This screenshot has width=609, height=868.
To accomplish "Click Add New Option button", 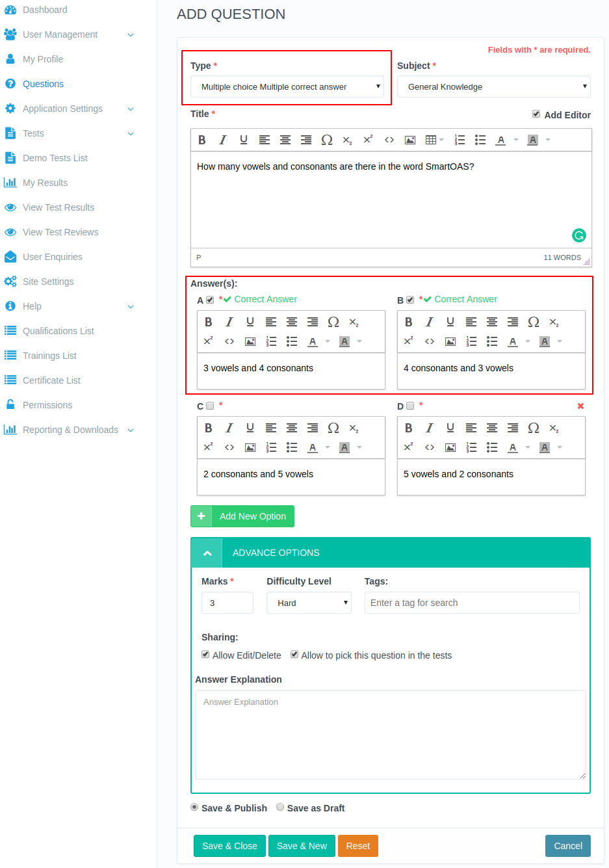I will tap(242, 516).
